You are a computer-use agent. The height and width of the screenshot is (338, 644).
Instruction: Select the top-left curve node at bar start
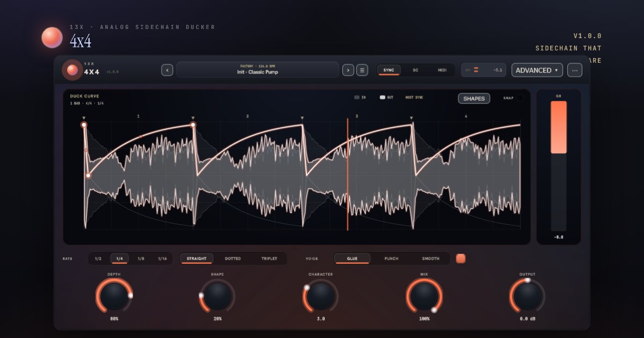(x=84, y=124)
